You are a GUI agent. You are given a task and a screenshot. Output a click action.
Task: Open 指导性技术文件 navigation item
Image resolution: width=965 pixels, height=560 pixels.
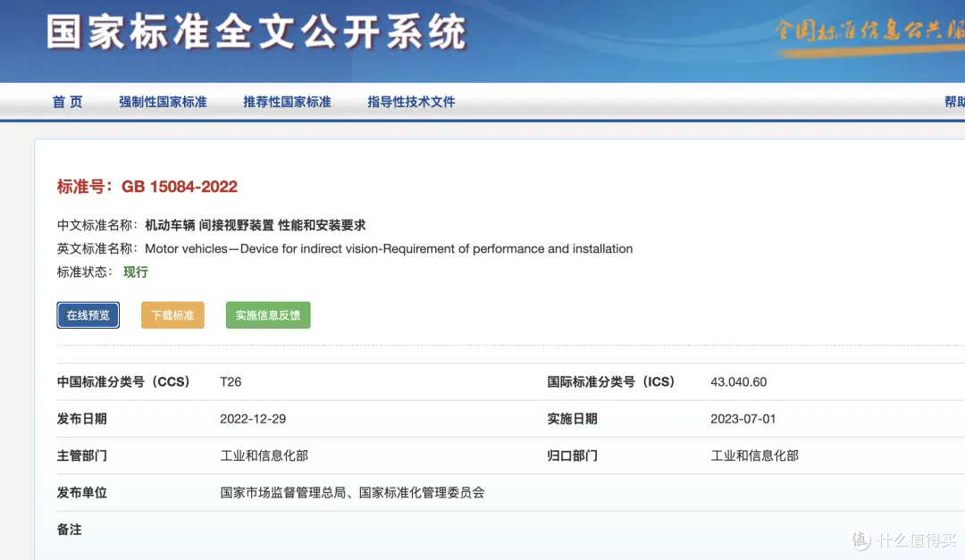[x=411, y=102]
